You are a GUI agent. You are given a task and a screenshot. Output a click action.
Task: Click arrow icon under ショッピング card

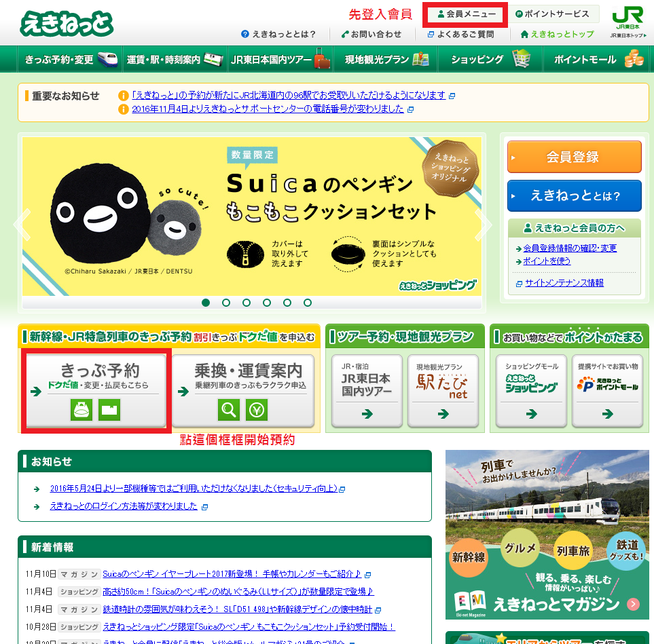pyautogui.click(x=531, y=414)
